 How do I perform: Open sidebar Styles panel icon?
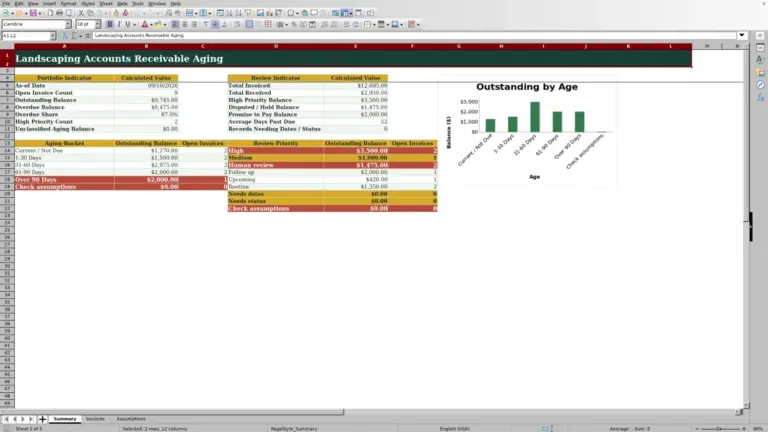tap(760, 60)
